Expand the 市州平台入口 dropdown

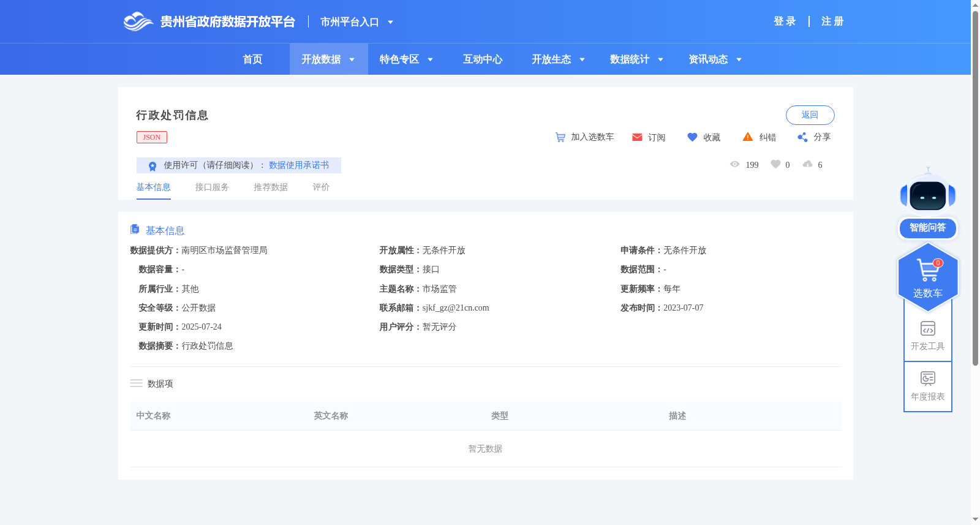tap(390, 22)
